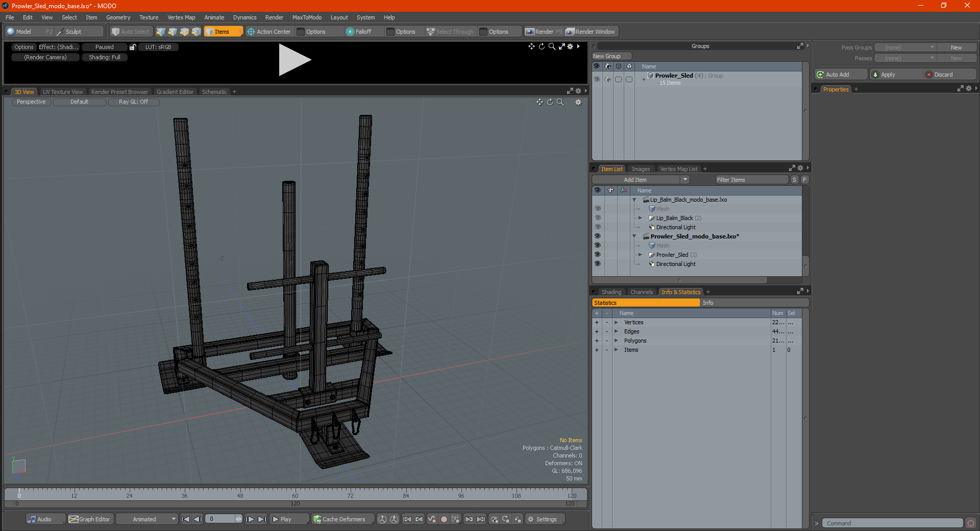Switch to Channels tab

click(x=641, y=292)
